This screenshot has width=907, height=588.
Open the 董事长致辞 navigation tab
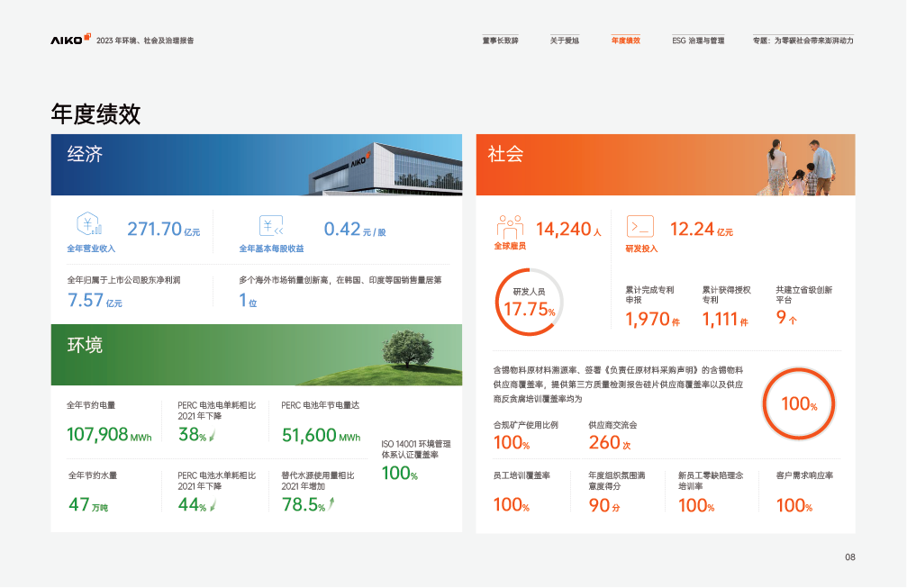500,41
